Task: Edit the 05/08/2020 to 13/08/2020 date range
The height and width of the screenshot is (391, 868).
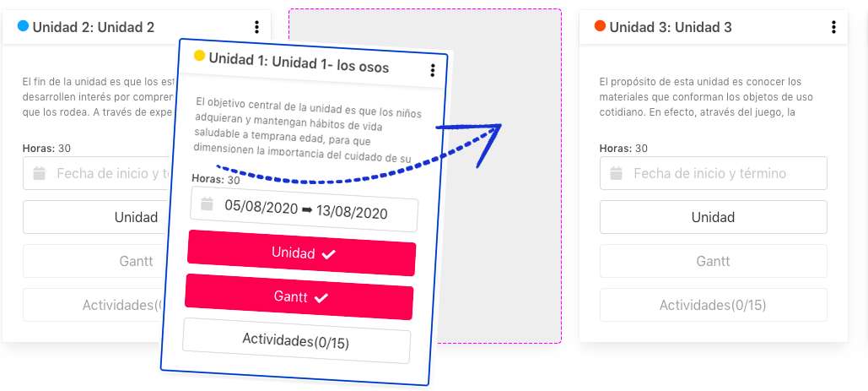Action: pos(304,209)
